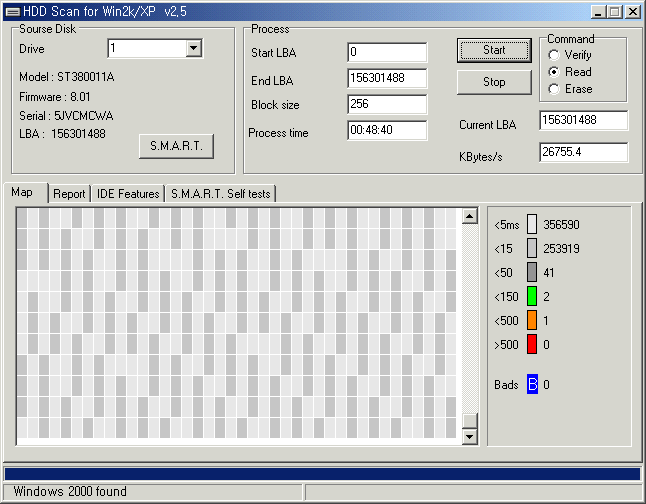646x504 pixels.
Task: Open the Drive dropdown list
Action: click(x=193, y=48)
